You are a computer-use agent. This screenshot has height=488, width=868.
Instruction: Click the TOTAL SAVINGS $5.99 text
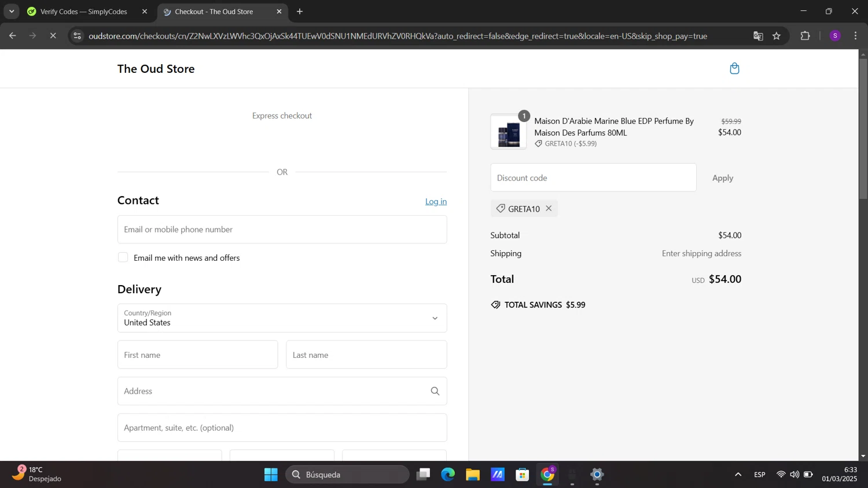click(x=545, y=305)
